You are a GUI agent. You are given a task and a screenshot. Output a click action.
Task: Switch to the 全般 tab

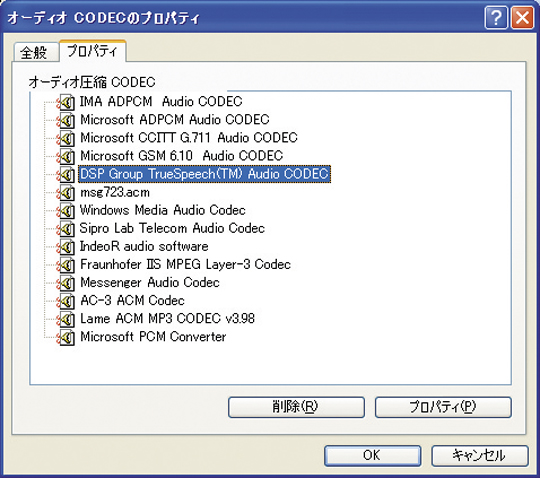click(x=34, y=53)
